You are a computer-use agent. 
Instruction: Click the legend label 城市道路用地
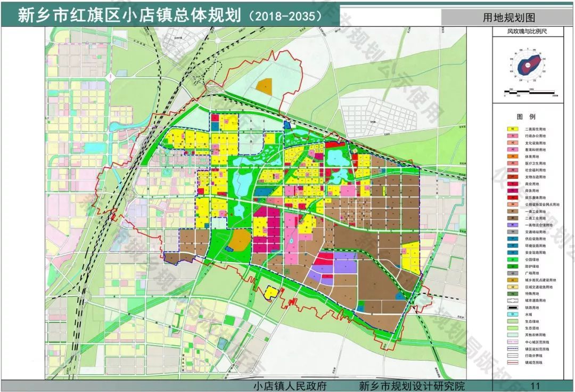[536, 301]
